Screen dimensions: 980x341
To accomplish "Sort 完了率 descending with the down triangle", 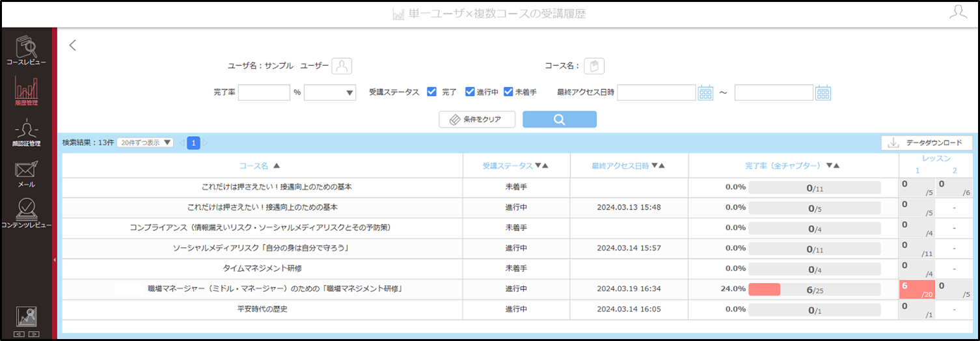I will click(829, 166).
